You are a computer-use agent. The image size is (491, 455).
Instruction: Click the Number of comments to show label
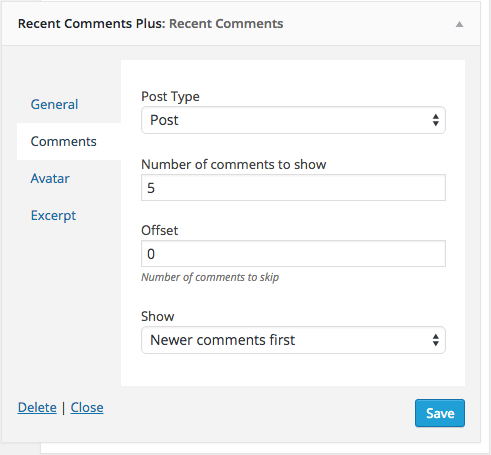point(234,164)
